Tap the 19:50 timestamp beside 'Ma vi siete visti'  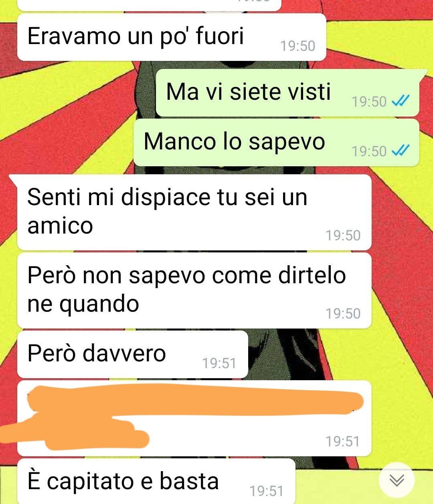pos(369,102)
